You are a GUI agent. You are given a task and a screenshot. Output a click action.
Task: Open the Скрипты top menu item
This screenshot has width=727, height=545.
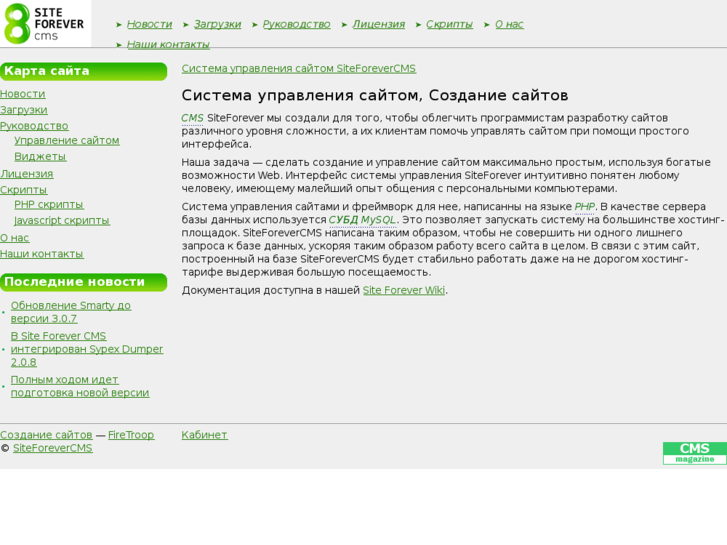pyautogui.click(x=449, y=24)
